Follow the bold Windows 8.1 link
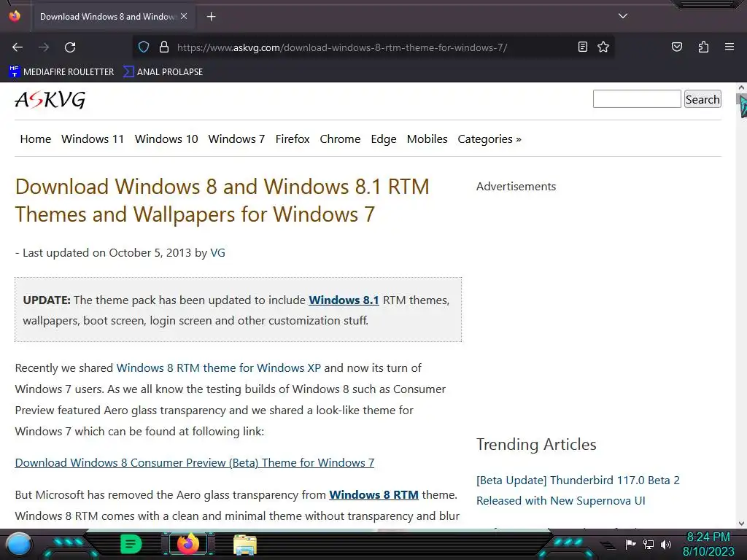 pos(344,300)
